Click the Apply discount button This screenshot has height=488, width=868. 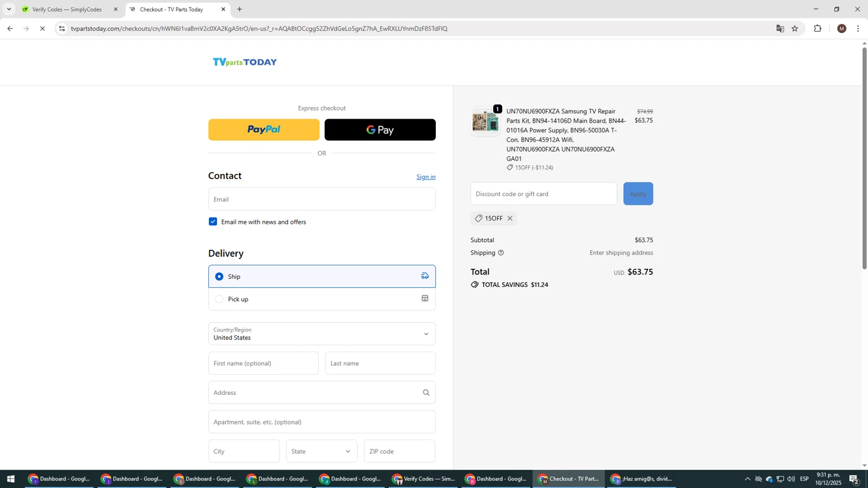(638, 194)
